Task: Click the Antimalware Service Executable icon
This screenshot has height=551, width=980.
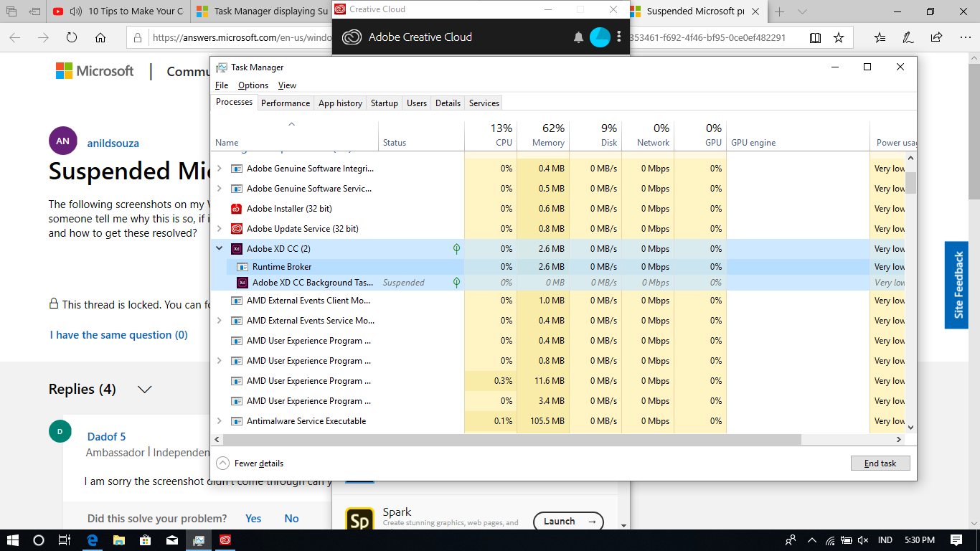Action: (237, 421)
